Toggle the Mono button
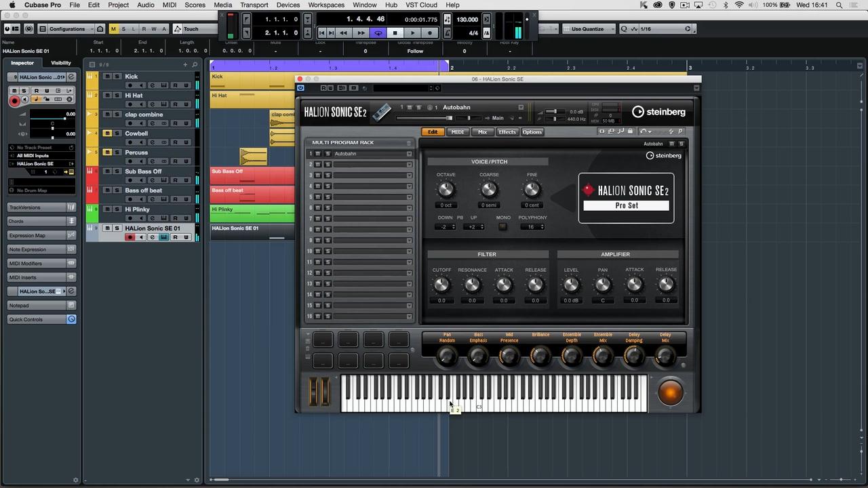Viewport: 868px width, 488px height. point(502,226)
